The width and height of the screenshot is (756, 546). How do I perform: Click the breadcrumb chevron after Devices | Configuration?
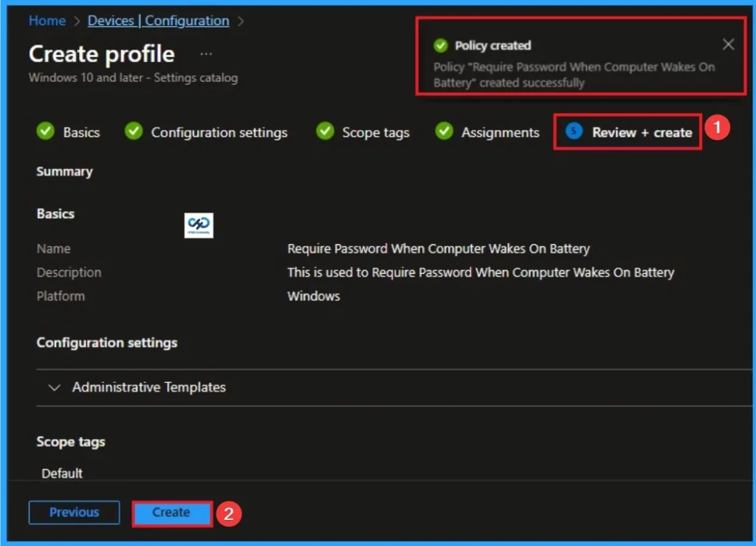point(241,21)
